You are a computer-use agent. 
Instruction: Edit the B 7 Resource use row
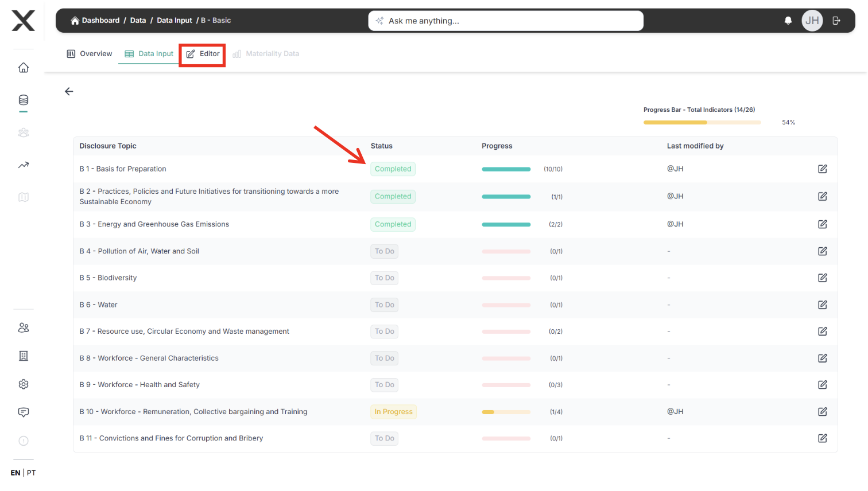pos(823,332)
